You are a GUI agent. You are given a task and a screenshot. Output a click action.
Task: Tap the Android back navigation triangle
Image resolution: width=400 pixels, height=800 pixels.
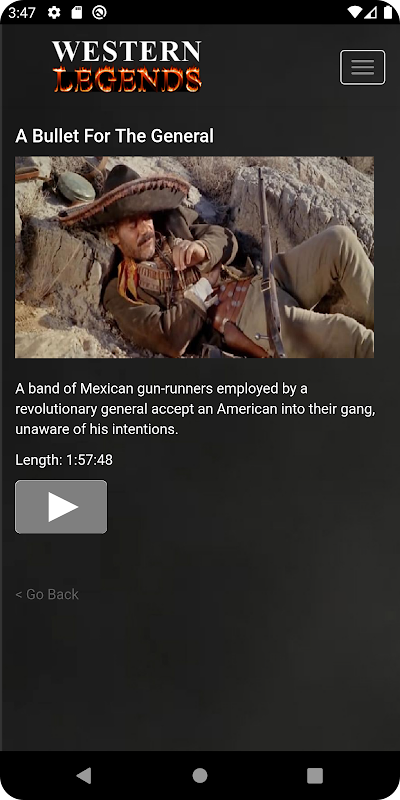(84, 776)
